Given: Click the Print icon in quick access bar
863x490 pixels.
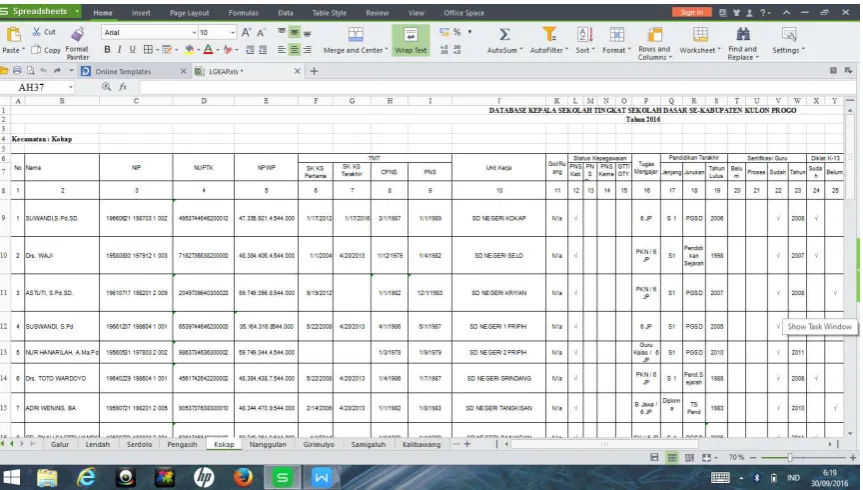Looking at the screenshot, I should [18, 70].
